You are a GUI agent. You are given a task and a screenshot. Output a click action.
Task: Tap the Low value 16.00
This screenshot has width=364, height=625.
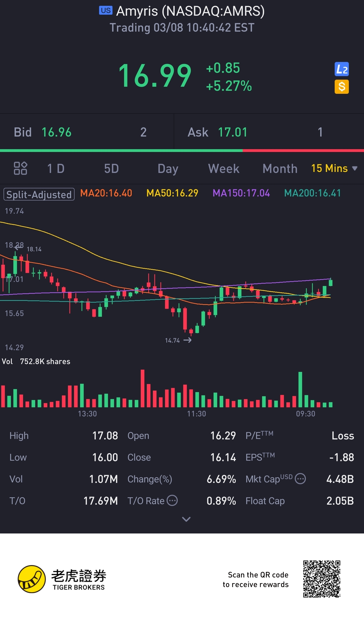point(105,457)
